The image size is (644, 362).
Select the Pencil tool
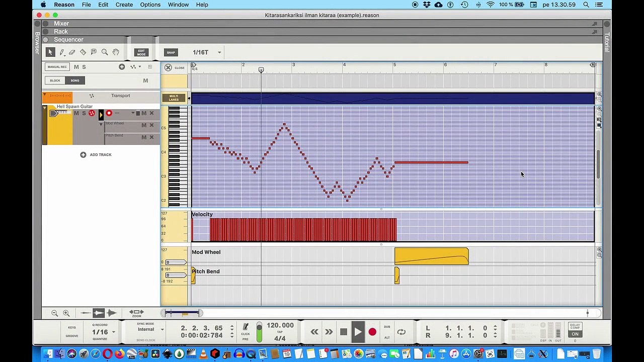tap(62, 52)
